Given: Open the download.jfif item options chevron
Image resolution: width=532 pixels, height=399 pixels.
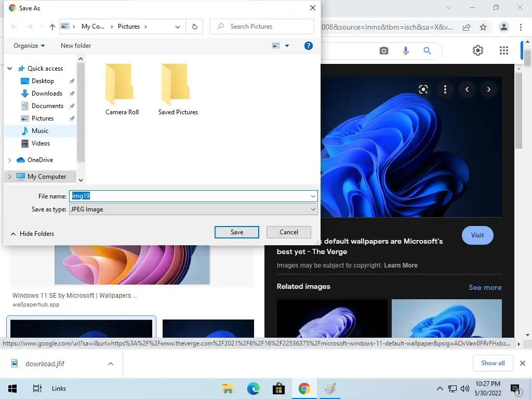Looking at the screenshot, I should coord(111,364).
